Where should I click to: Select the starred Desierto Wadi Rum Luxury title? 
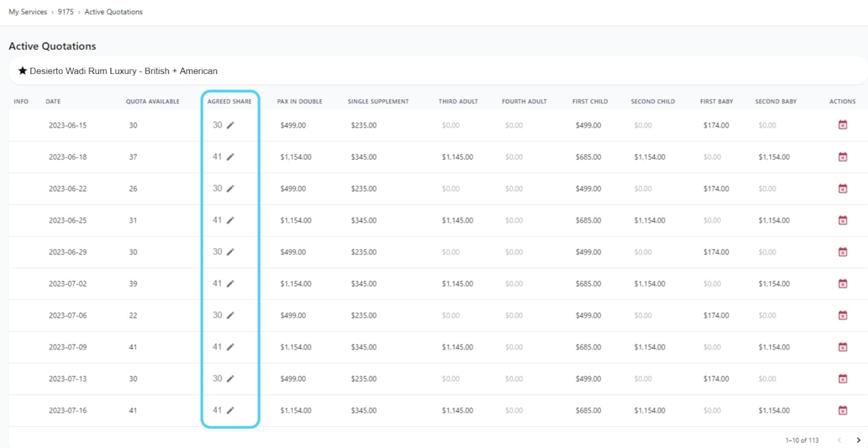(x=117, y=71)
